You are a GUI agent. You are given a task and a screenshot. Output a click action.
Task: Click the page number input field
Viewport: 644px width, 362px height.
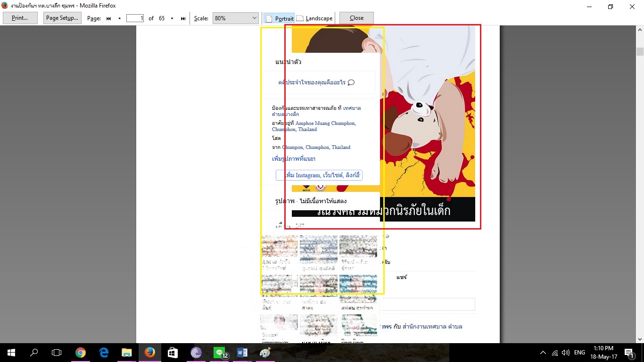135,18
